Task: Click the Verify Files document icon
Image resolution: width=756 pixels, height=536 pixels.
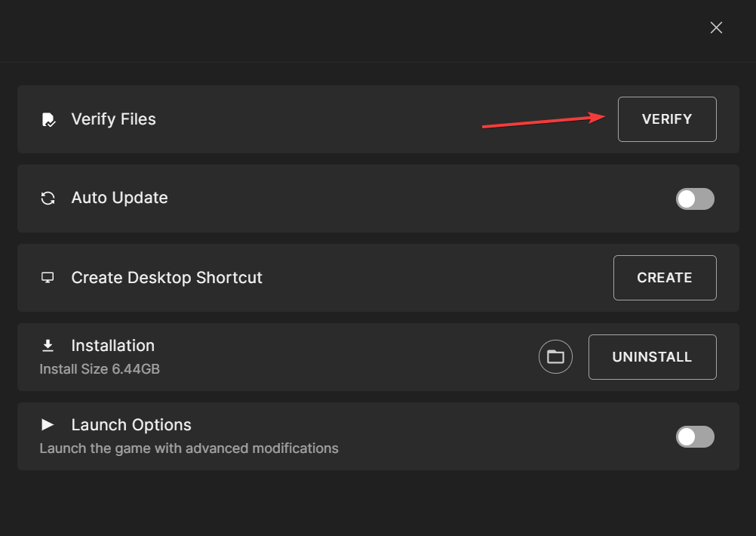Action: [48, 119]
